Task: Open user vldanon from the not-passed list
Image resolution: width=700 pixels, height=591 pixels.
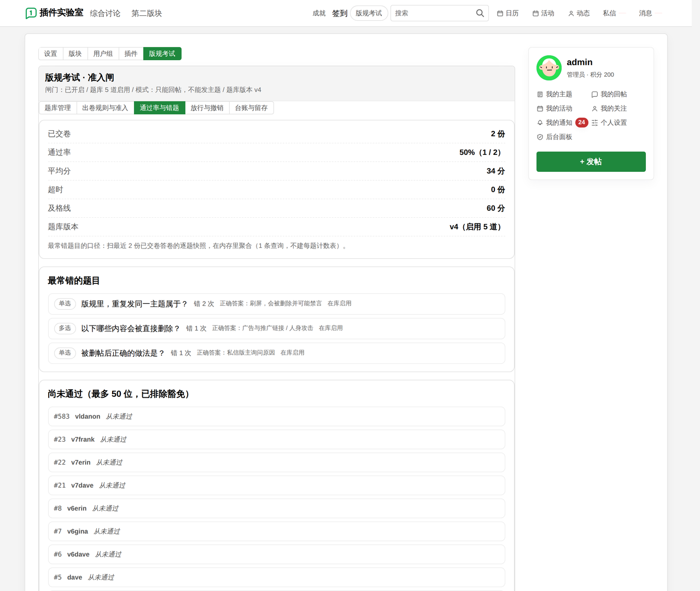Action: [87, 416]
